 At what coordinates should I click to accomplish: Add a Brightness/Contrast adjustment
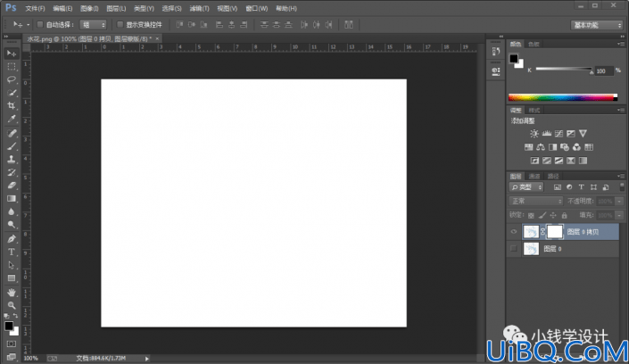pyautogui.click(x=534, y=133)
